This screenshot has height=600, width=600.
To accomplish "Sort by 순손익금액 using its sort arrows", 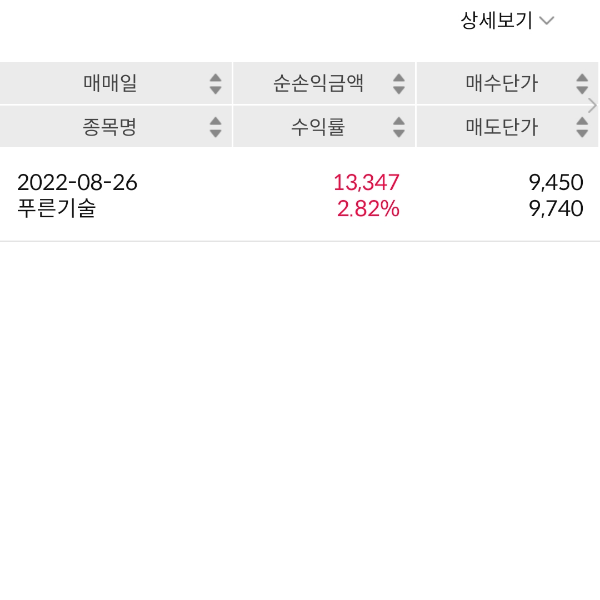I will point(399,84).
